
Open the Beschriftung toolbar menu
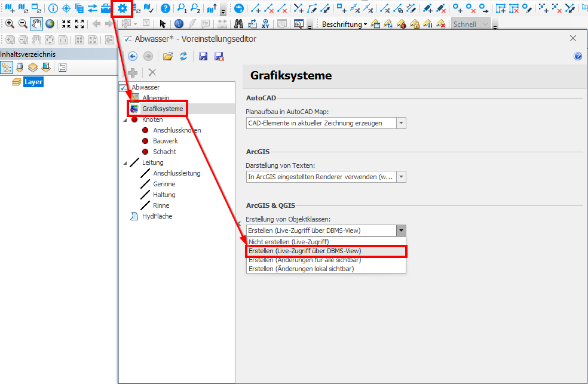[x=344, y=24]
